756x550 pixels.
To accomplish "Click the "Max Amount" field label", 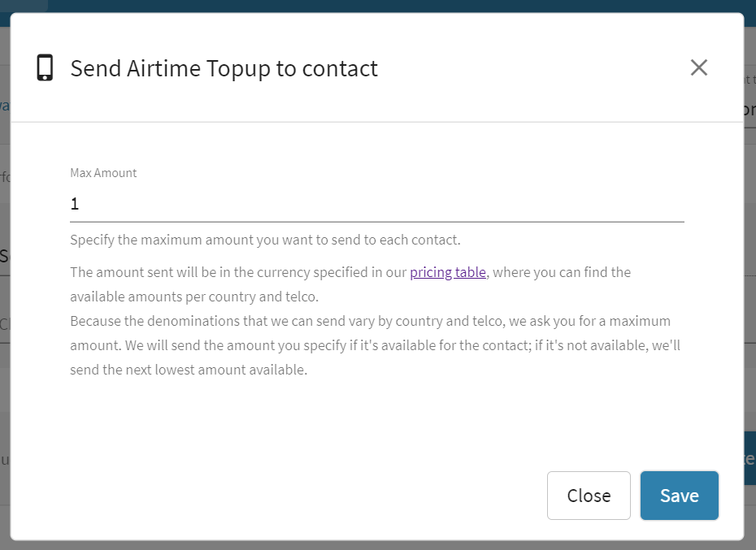I will 103,173.
